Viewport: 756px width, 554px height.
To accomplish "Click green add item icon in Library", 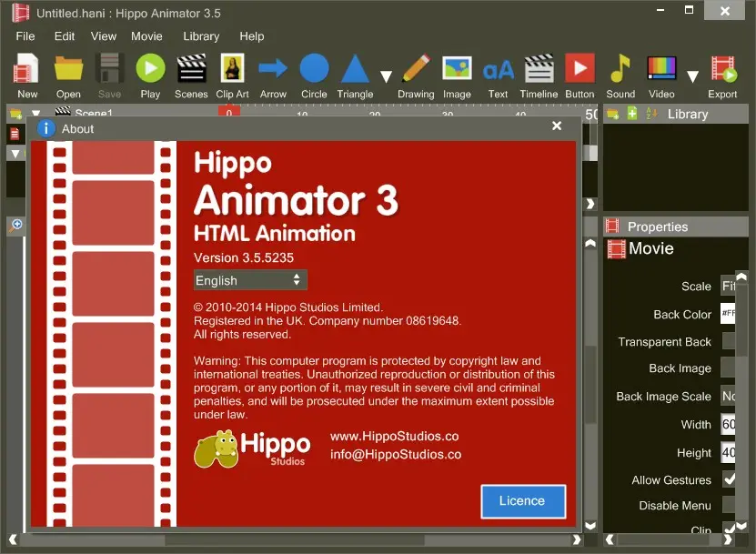I will (x=632, y=114).
